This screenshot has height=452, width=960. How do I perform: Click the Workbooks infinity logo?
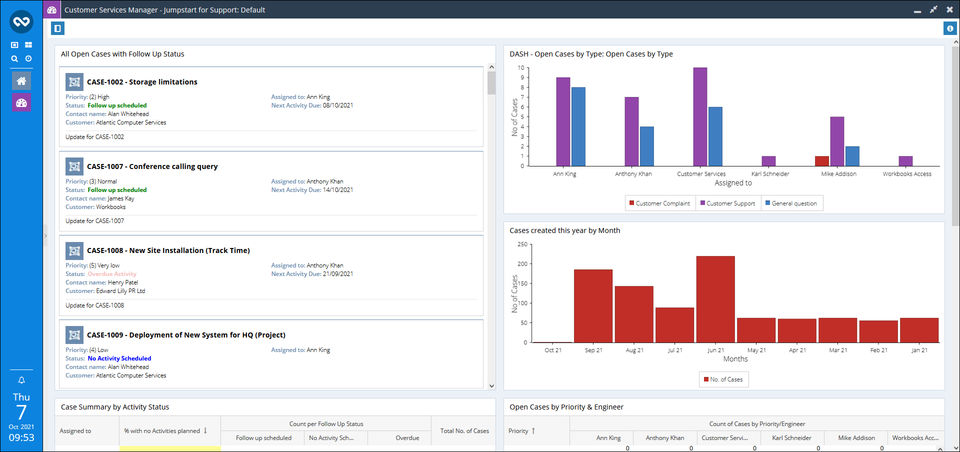[21, 21]
